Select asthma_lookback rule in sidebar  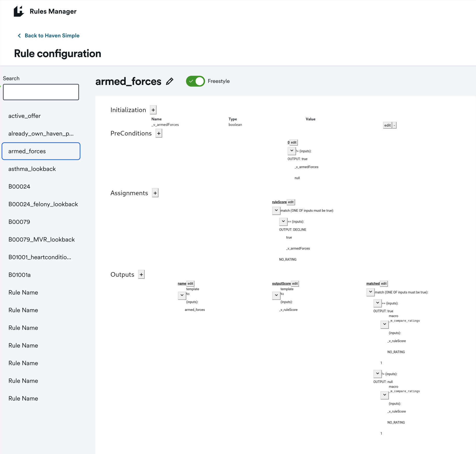tap(32, 169)
